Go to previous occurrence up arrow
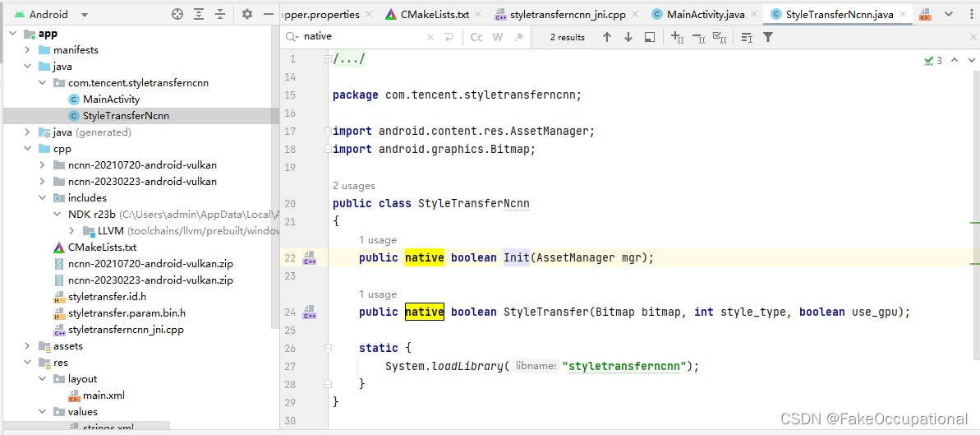Image resolution: width=980 pixels, height=435 pixels. 607,38
